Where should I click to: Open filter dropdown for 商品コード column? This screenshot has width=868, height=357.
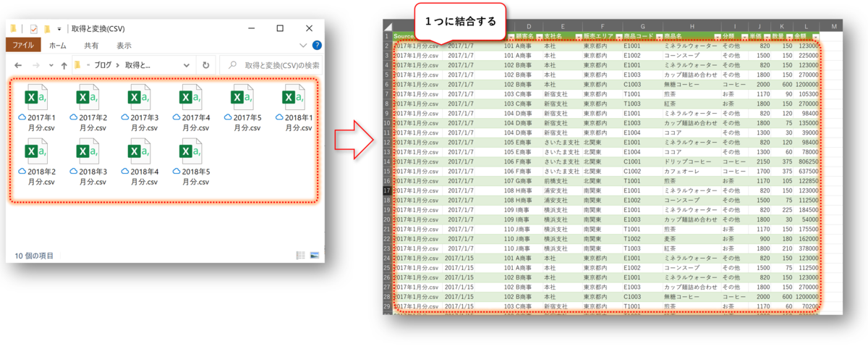pos(659,35)
